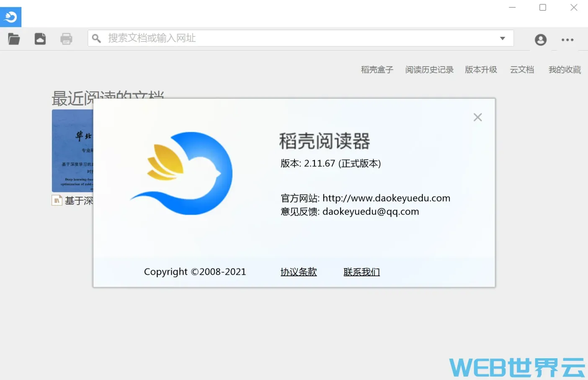Focus the search documents or URL field
588x380 pixels.
(301, 38)
